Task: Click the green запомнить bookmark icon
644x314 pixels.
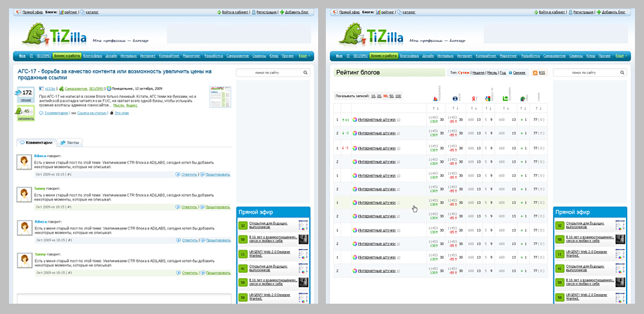Action: pos(19,111)
